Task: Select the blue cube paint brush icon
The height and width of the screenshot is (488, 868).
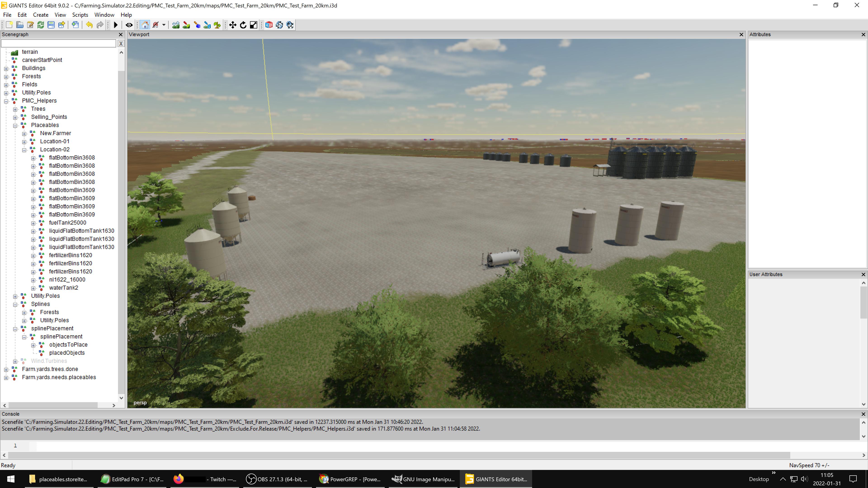Action: point(197,25)
